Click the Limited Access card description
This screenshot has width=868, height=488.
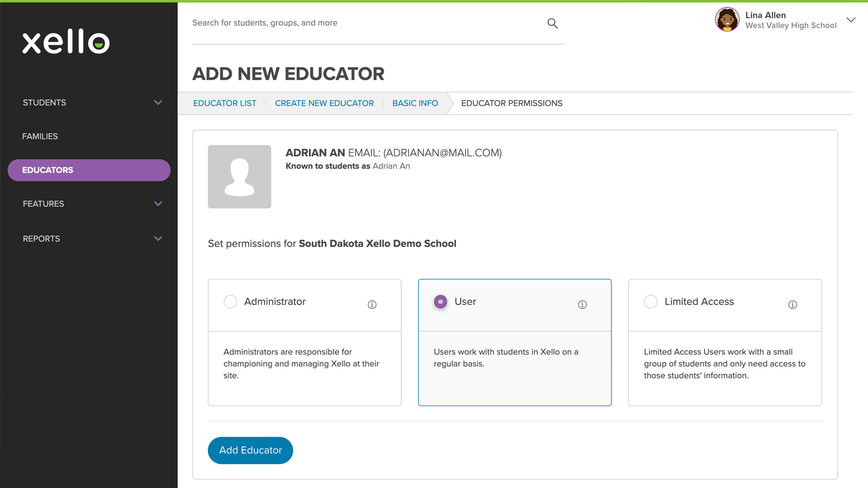coord(724,364)
